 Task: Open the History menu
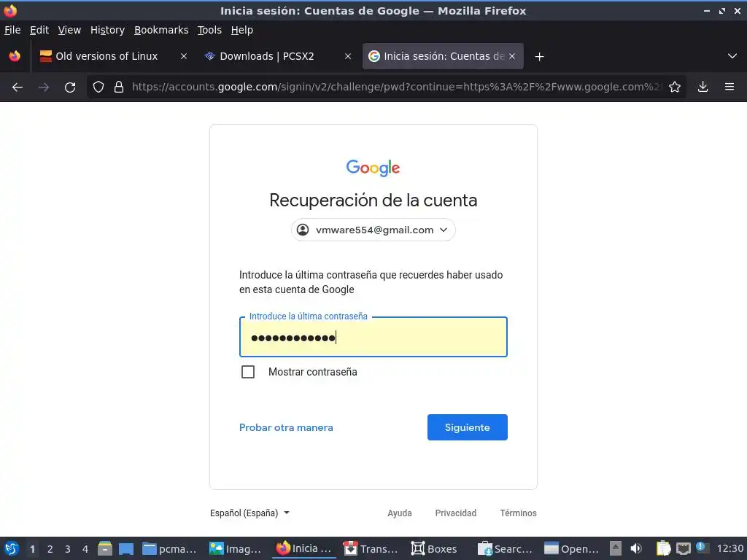coord(107,30)
